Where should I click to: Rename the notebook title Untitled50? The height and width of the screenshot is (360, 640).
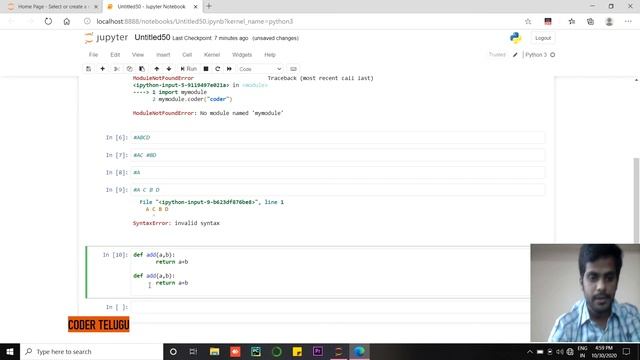tap(152, 38)
